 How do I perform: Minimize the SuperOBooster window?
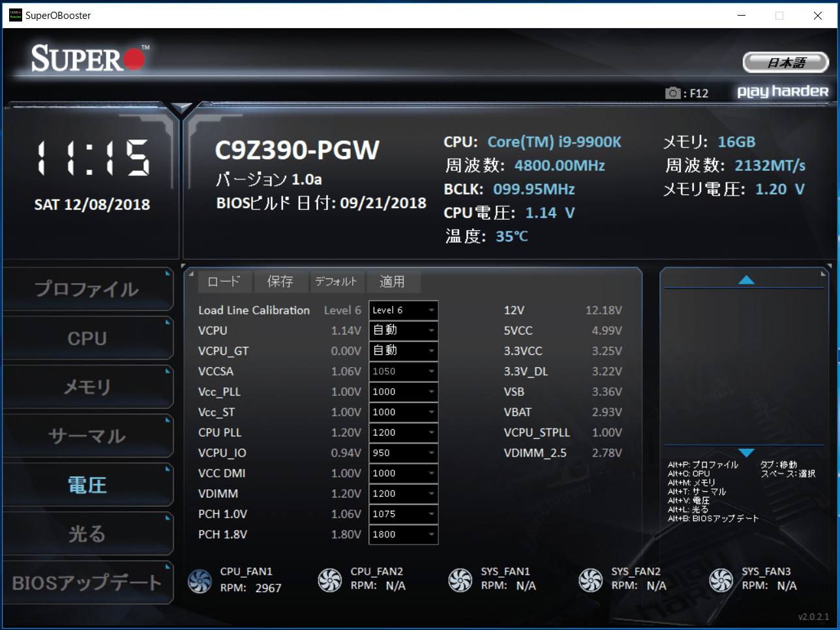click(742, 15)
